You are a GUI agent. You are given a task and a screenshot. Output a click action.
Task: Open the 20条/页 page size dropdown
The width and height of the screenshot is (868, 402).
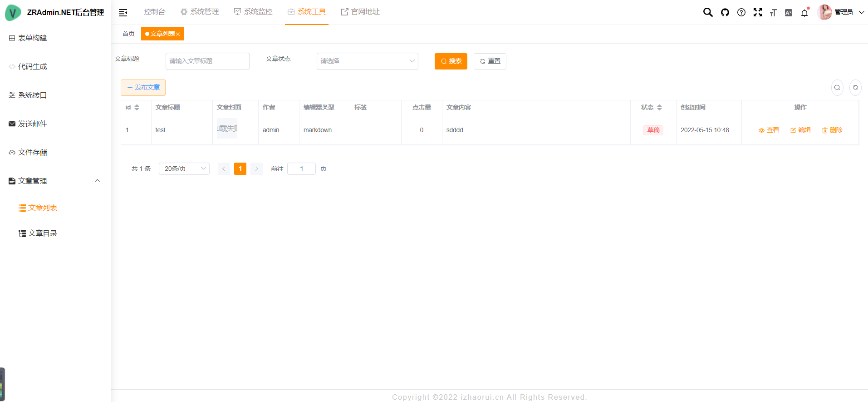[184, 169]
